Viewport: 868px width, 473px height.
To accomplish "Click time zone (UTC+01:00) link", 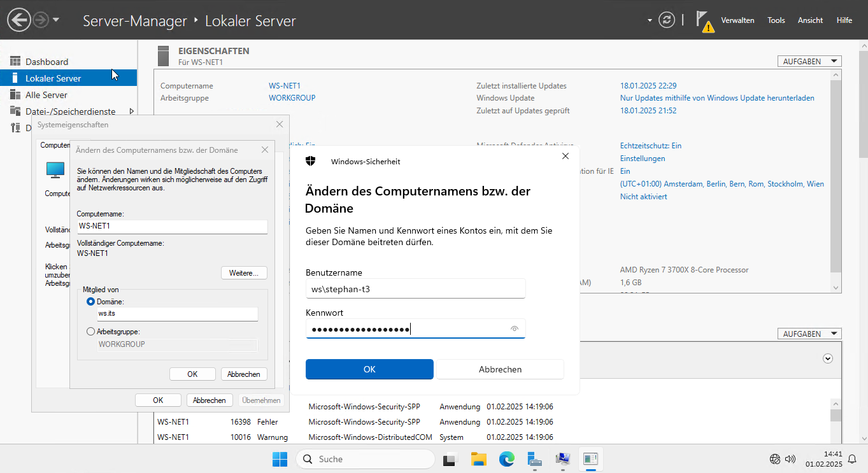I will click(722, 184).
